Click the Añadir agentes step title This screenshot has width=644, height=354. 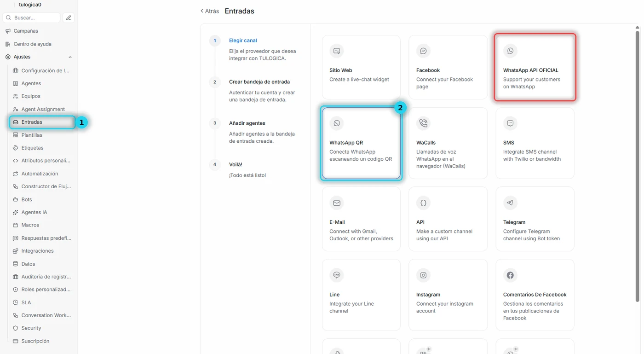click(247, 123)
